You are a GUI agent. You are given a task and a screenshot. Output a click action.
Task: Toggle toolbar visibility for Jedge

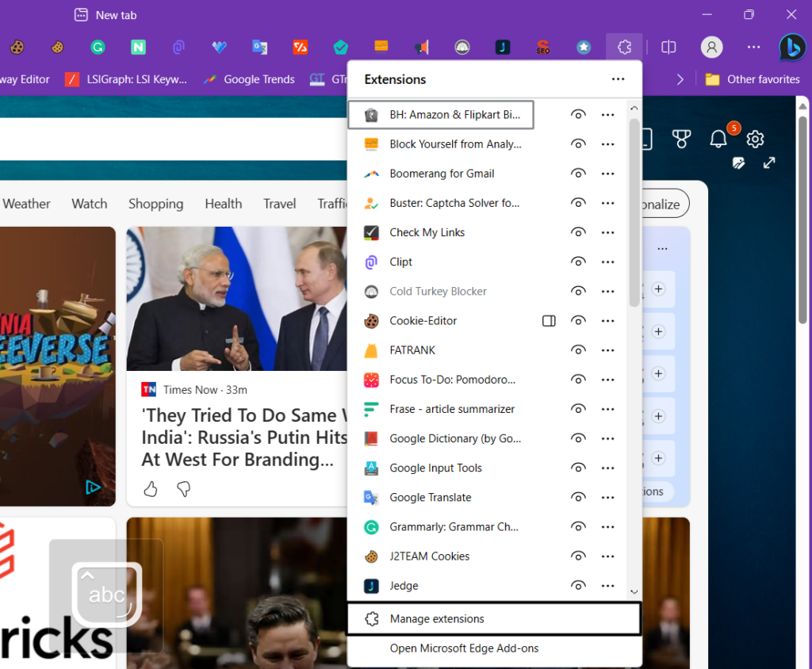pyautogui.click(x=578, y=586)
